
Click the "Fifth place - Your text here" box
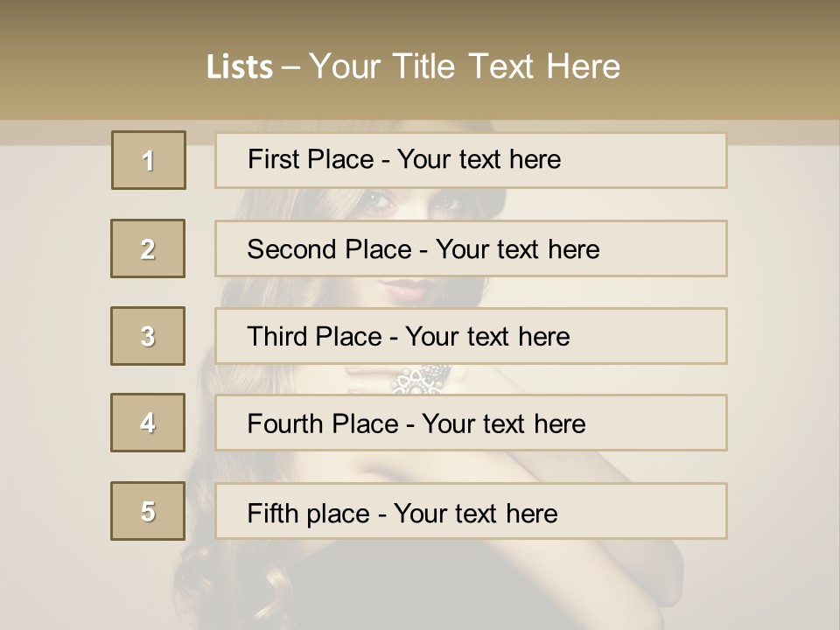[x=471, y=511]
